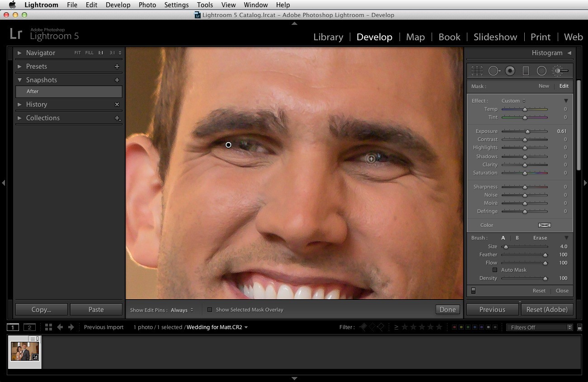
Task: Click the Exposure slider handle
Action: click(x=527, y=132)
